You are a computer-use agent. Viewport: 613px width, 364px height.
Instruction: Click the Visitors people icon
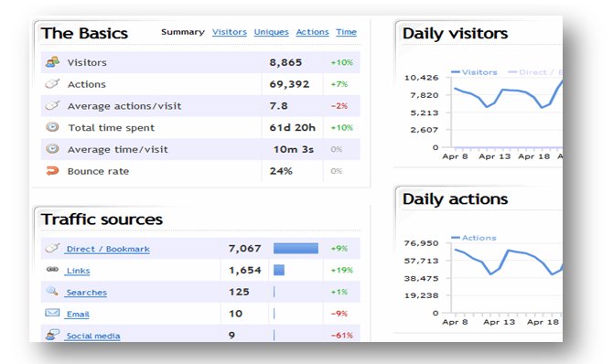tap(52, 62)
